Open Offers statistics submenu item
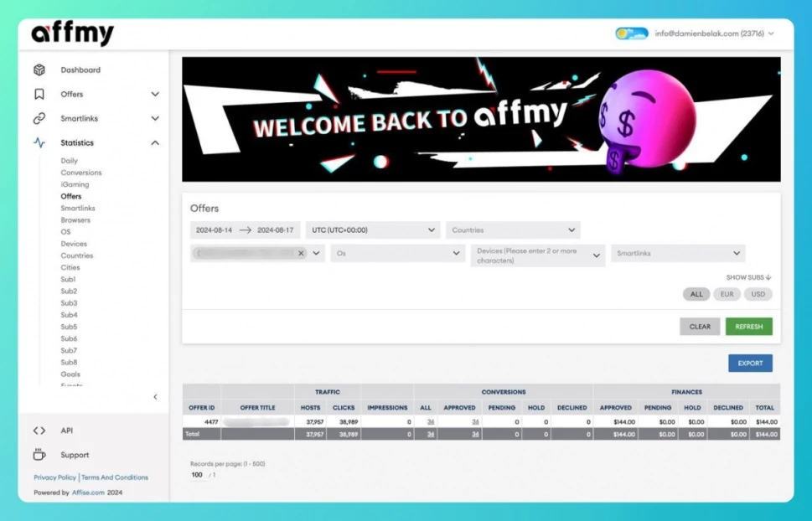The height and width of the screenshot is (521, 812). (71, 196)
